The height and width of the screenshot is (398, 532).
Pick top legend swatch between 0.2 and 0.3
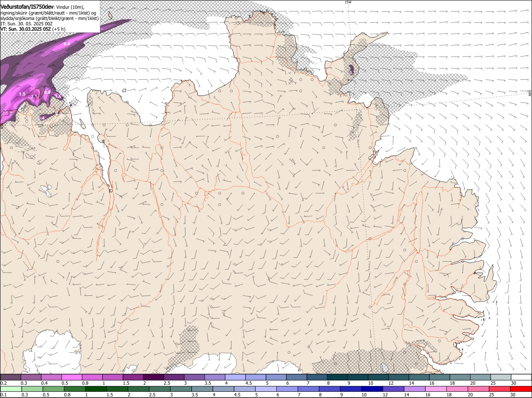tap(10, 377)
